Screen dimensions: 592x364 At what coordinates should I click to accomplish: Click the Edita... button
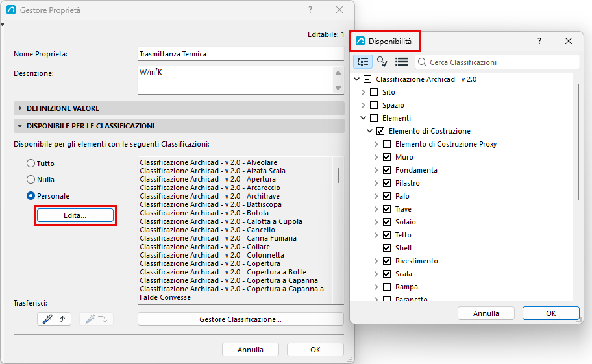[x=75, y=215]
